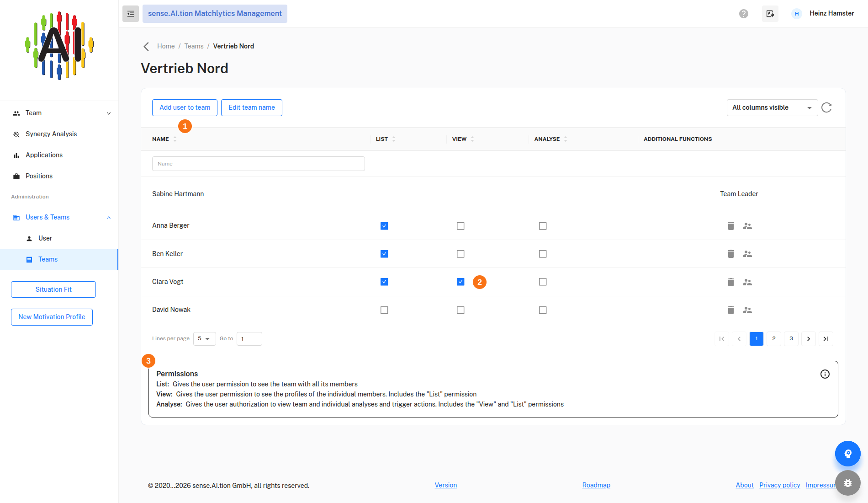Delete Ben Keller from the team
868x503 pixels.
731,254
